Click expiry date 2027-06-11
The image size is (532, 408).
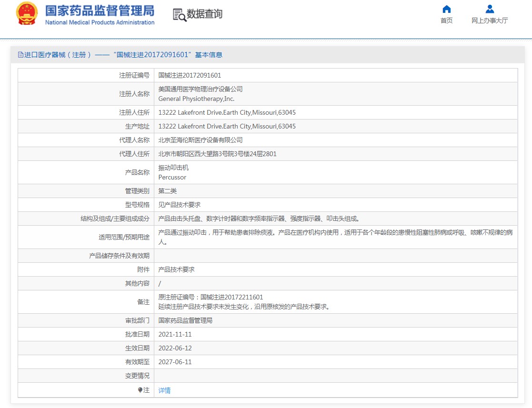point(175,362)
